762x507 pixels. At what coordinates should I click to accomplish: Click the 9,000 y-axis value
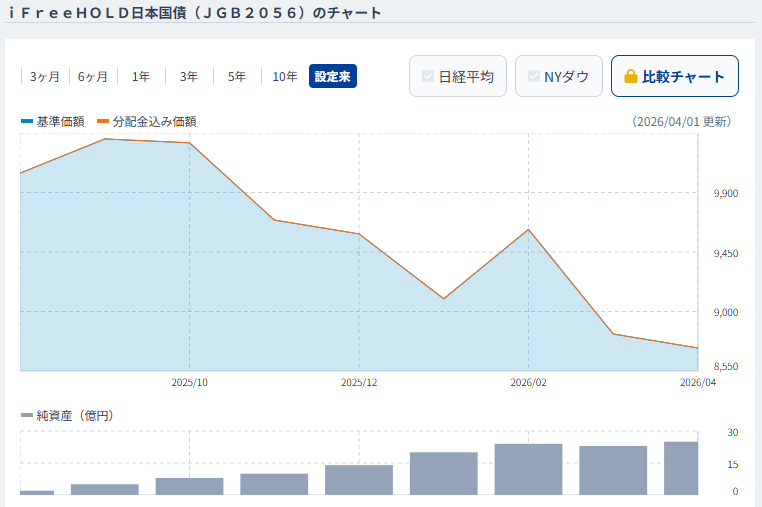(726, 312)
